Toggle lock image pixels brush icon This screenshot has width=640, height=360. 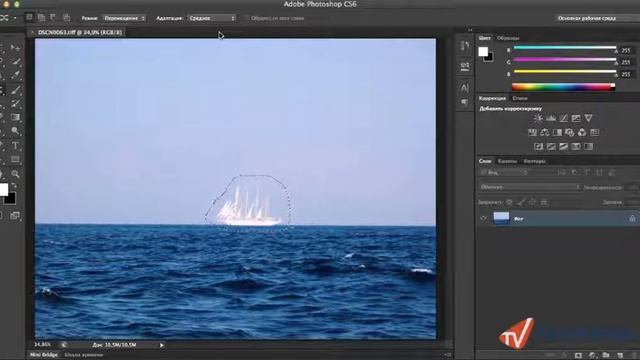click(x=521, y=202)
